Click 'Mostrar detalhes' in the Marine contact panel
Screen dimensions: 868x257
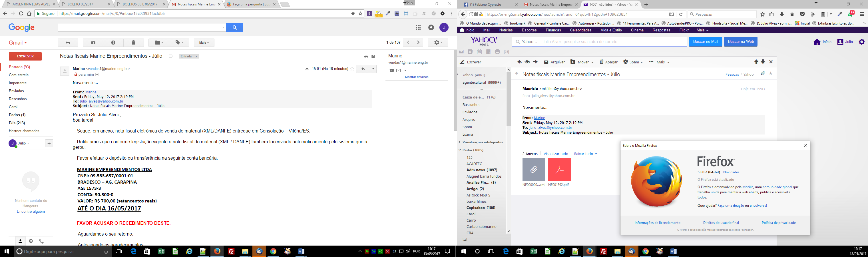click(x=417, y=77)
